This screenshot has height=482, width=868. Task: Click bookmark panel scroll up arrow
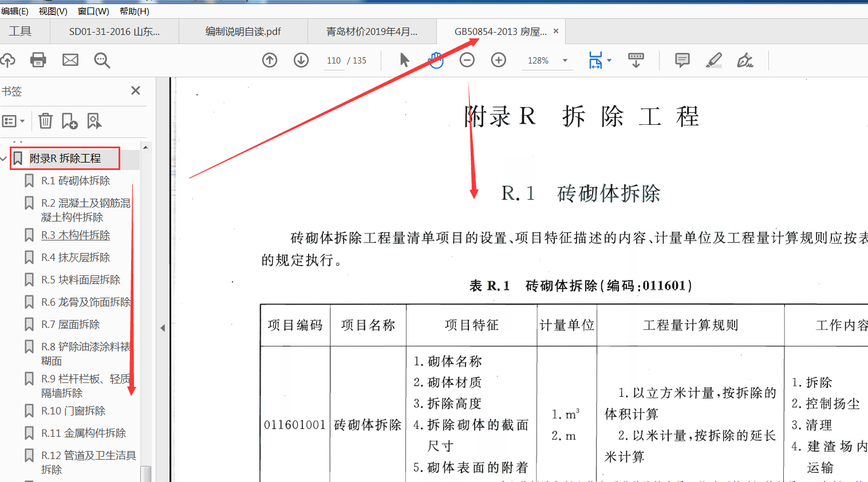pyautogui.click(x=145, y=147)
